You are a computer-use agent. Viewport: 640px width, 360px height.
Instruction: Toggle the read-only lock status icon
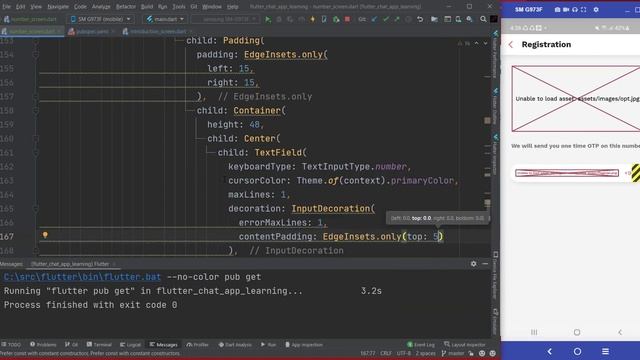click(471, 353)
